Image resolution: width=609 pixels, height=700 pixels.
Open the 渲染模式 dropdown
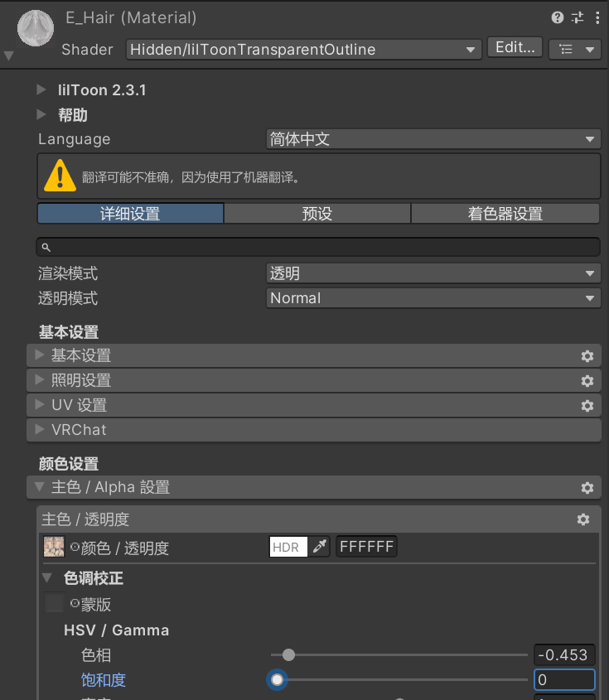(x=433, y=273)
